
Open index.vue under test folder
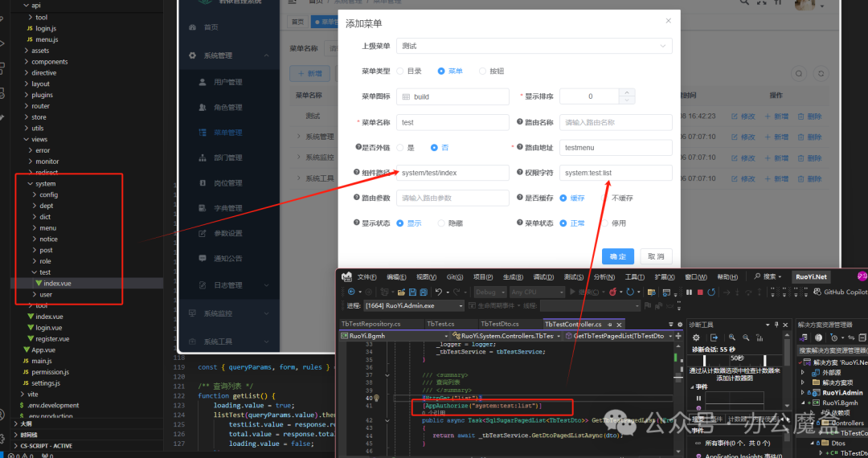point(57,283)
